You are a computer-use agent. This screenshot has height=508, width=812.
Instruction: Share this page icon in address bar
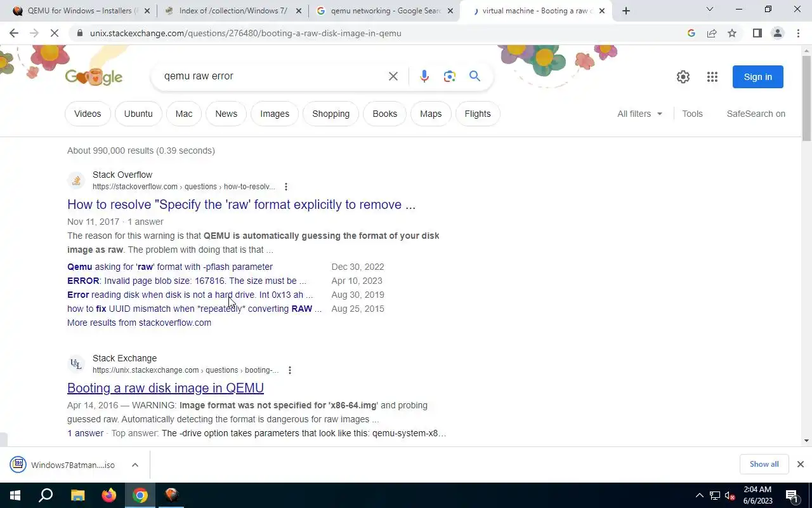[712, 33]
